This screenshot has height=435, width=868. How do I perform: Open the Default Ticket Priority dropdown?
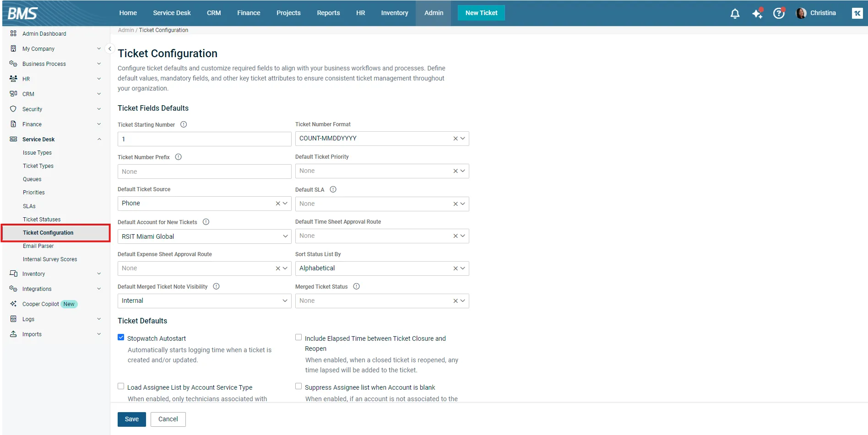(x=462, y=171)
